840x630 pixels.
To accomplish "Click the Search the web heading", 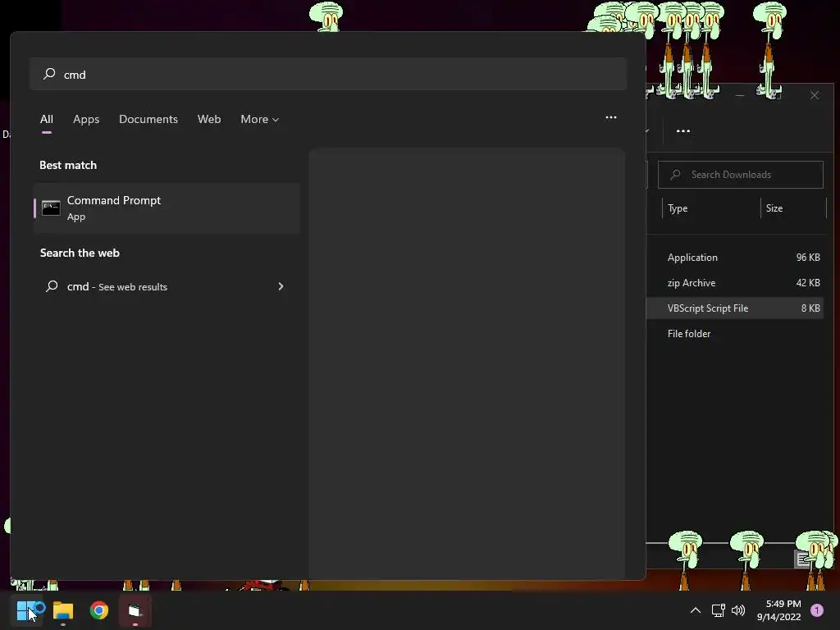I will [x=80, y=253].
